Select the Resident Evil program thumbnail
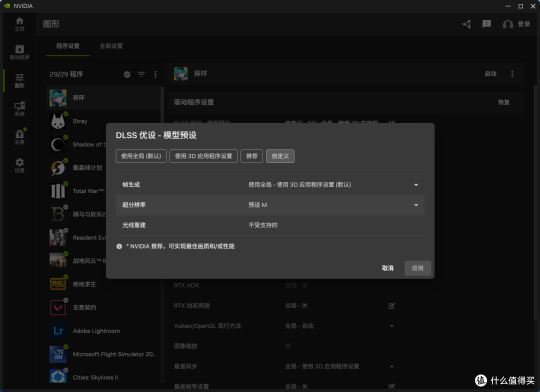Screen dimensions: 540x392 pos(58,237)
